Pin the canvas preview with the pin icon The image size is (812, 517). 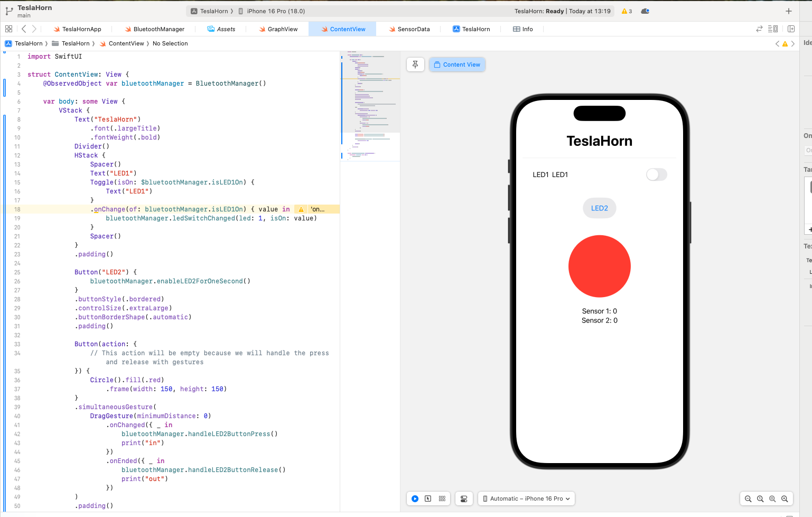415,64
